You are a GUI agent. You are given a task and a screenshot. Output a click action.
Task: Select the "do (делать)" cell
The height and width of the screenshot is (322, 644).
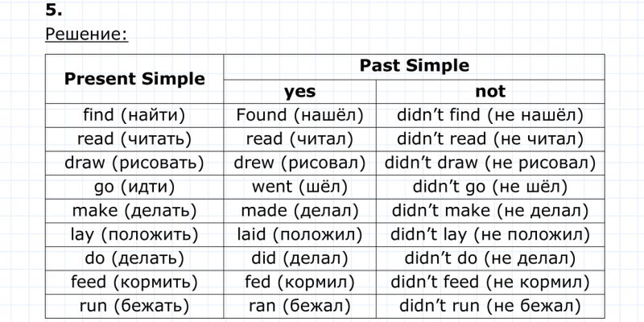[134, 259]
